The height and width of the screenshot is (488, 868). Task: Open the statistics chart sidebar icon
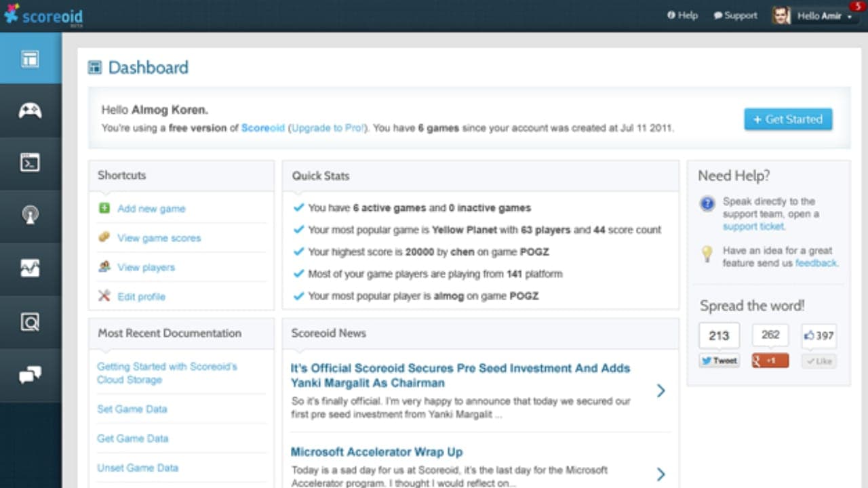(31, 269)
